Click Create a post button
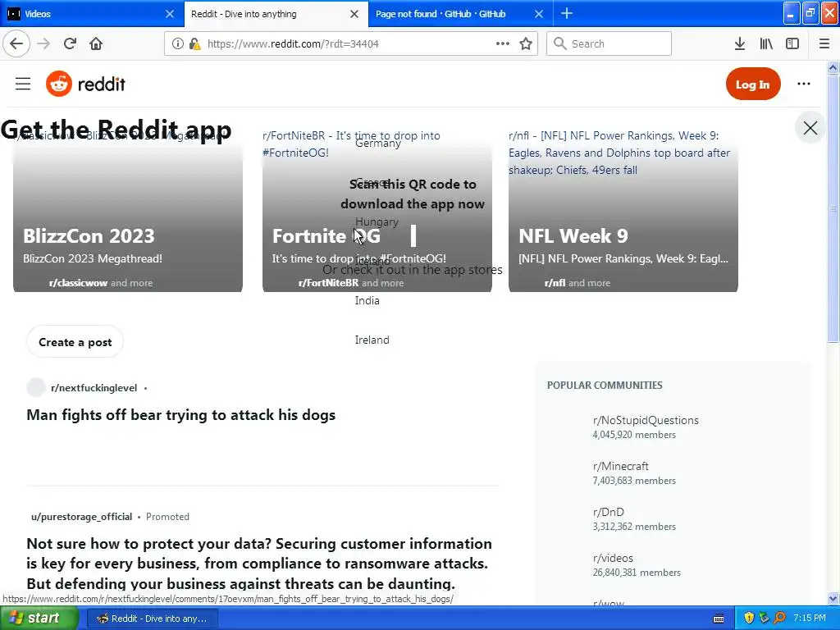The height and width of the screenshot is (630, 840). (75, 342)
